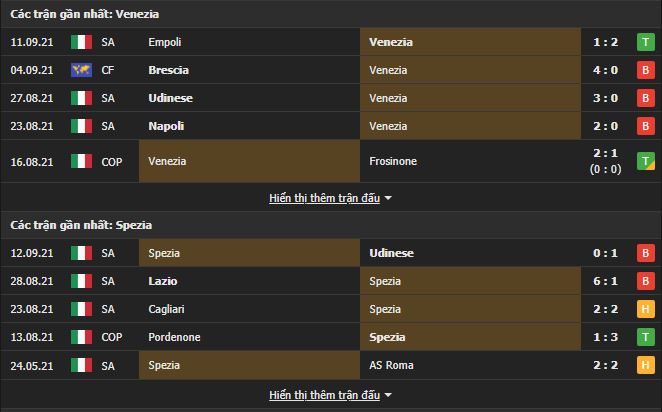Image resolution: width=662 pixels, height=412 pixels.
Task: Click the red B badge for Brescia–Venezia
Action: (x=645, y=70)
